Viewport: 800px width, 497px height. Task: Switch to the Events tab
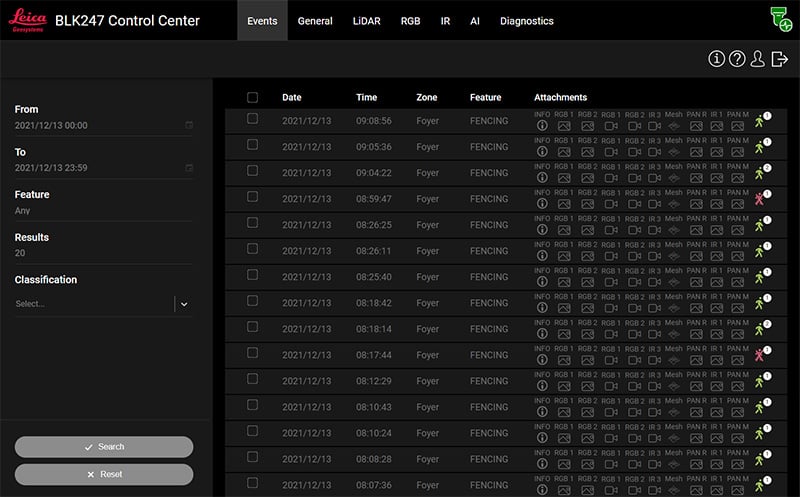point(262,21)
